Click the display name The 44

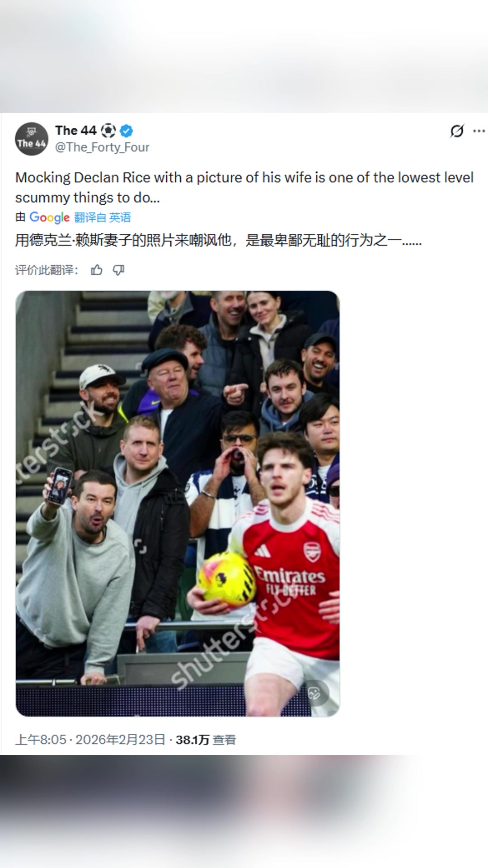tap(76, 131)
